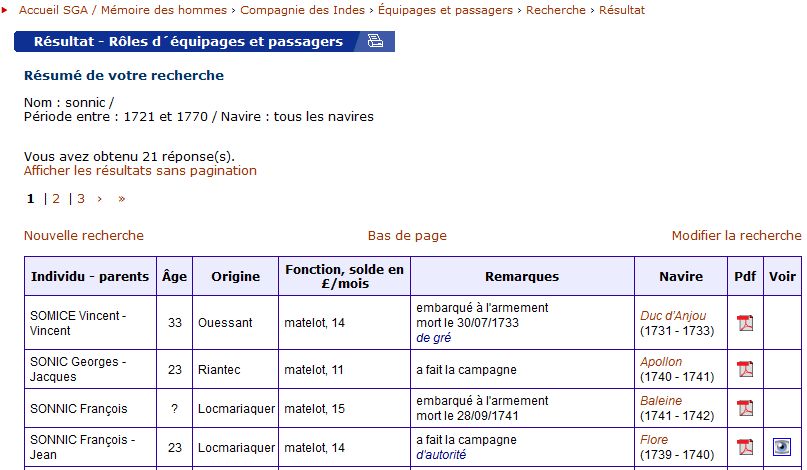
Task: Open the PDF icon for Apollon row
Action: 745,369
